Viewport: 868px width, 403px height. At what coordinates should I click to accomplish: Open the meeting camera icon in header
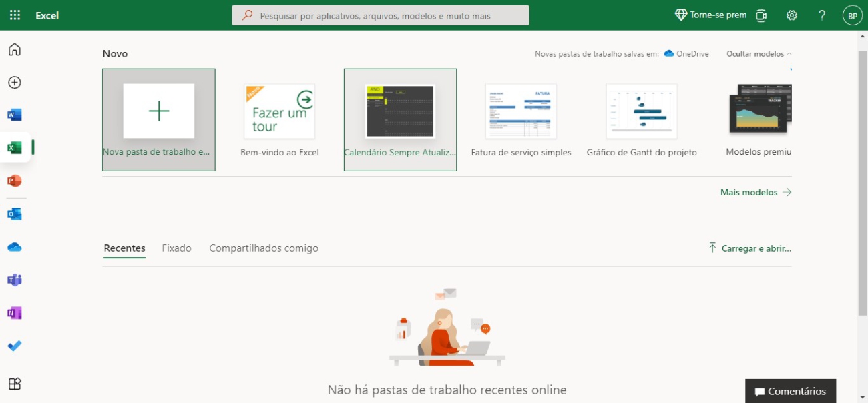[761, 15]
